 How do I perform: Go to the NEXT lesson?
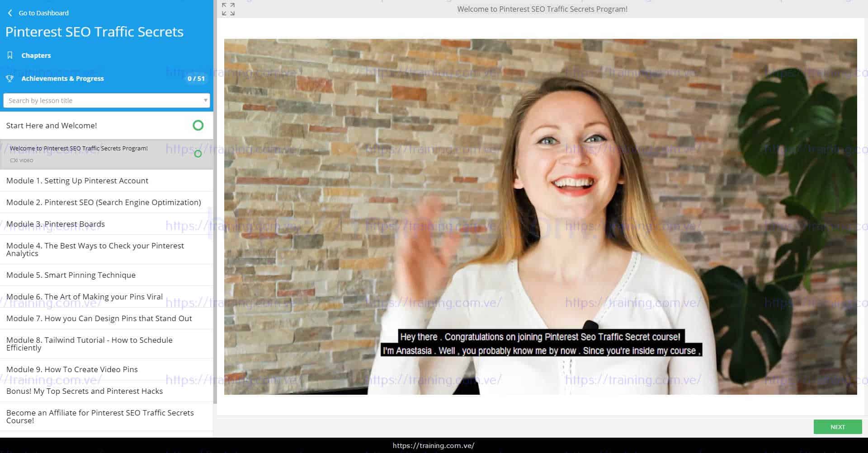pyautogui.click(x=837, y=427)
